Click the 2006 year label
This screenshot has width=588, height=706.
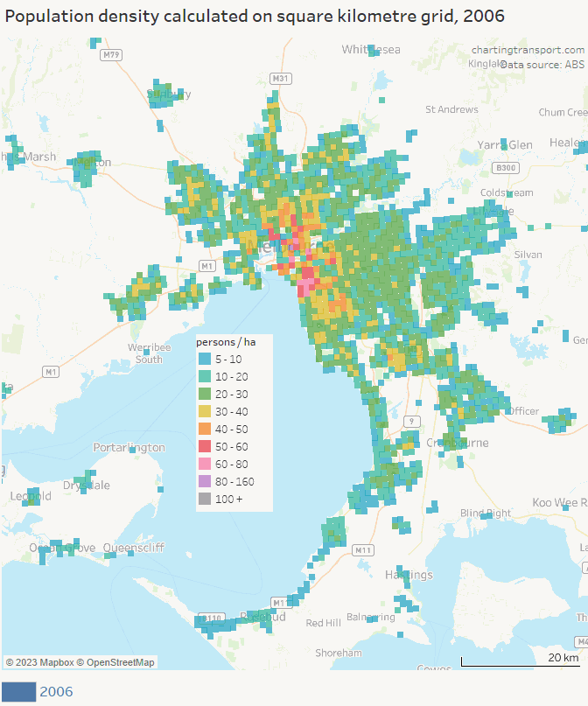tap(56, 692)
